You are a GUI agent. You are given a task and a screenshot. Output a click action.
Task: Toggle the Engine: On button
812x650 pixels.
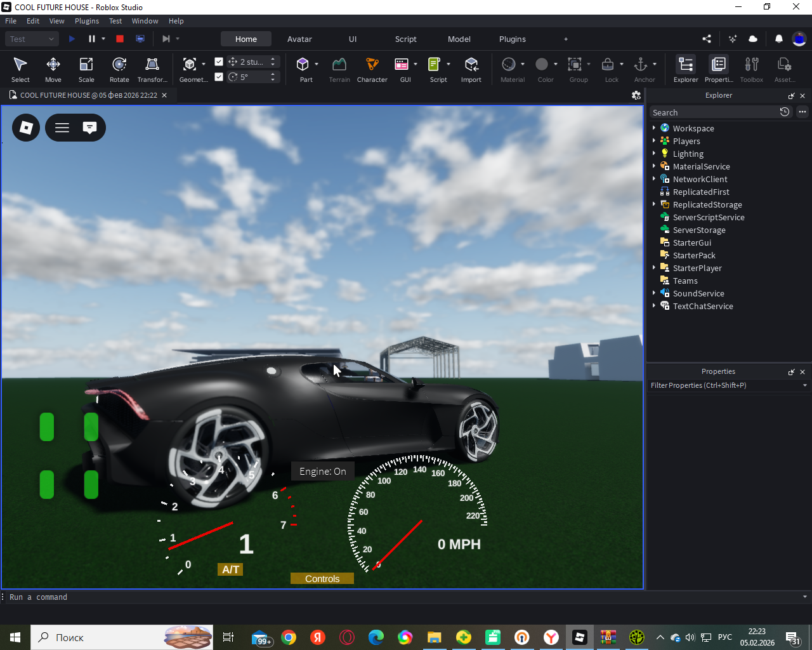pos(322,472)
